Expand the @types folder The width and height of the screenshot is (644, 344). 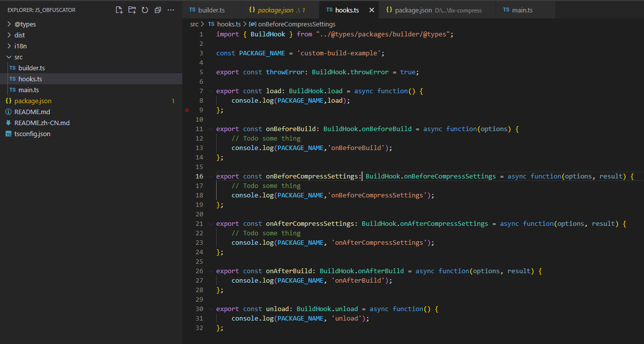[25, 24]
